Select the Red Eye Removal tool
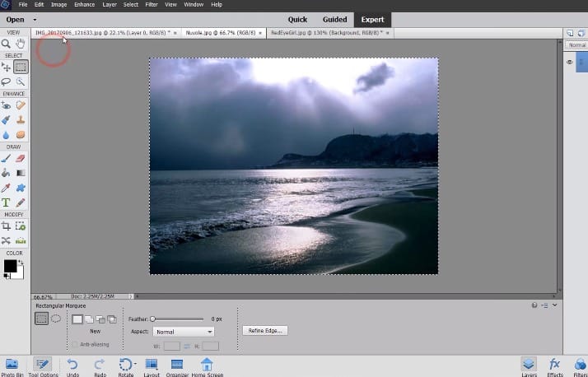This screenshot has width=588, height=377. [6, 105]
